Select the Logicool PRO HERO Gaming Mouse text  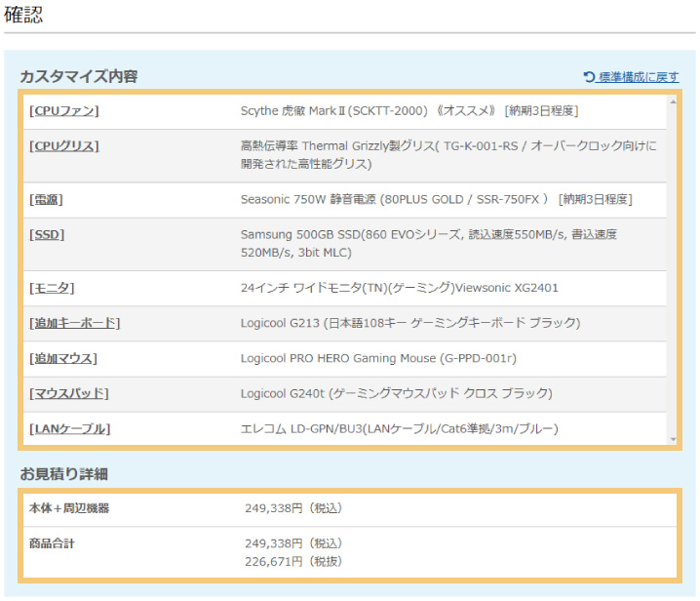pos(378,358)
